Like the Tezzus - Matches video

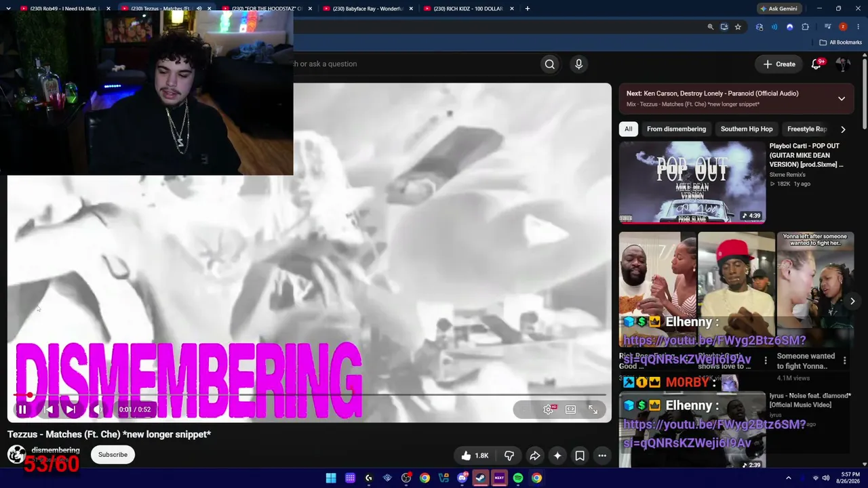point(474,455)
